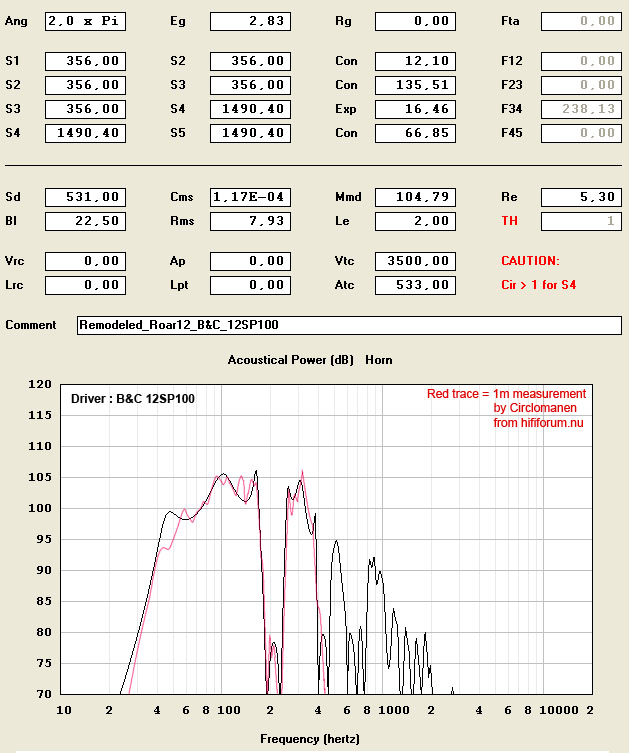Click the 'Cir > 1 for S4' warning
629x753 pixels.
click(538, 285)
